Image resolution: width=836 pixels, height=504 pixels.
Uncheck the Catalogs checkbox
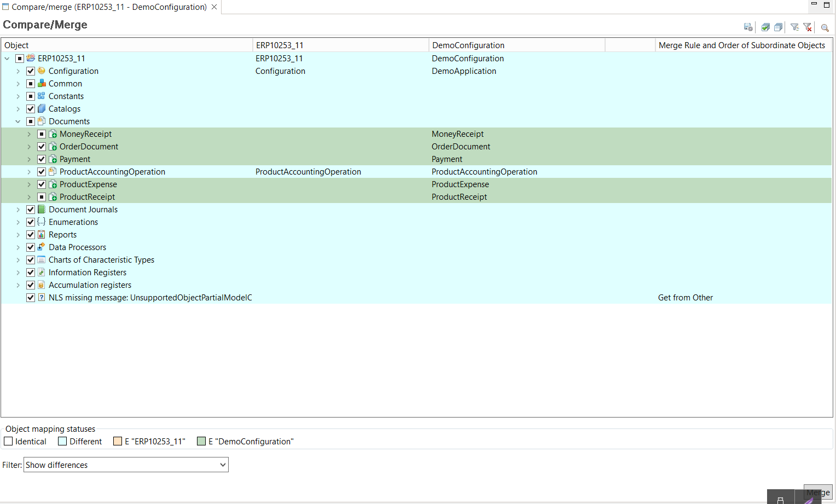tap(31, 109)
